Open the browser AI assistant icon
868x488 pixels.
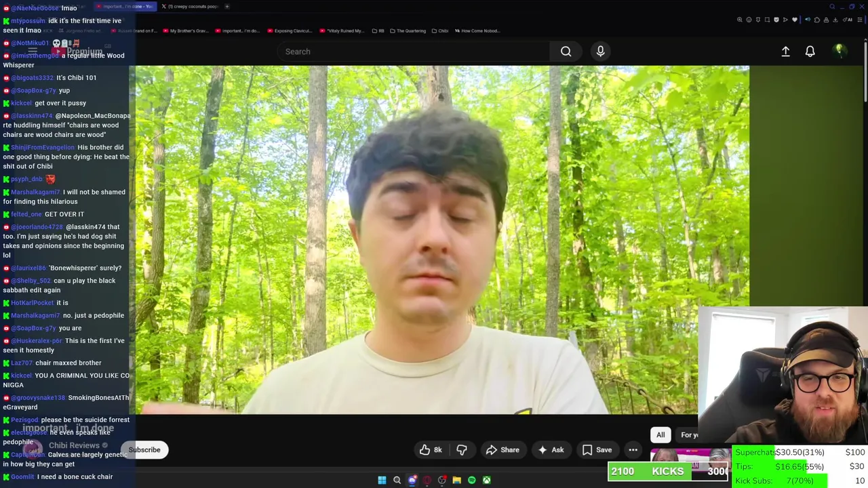point(848,20)
